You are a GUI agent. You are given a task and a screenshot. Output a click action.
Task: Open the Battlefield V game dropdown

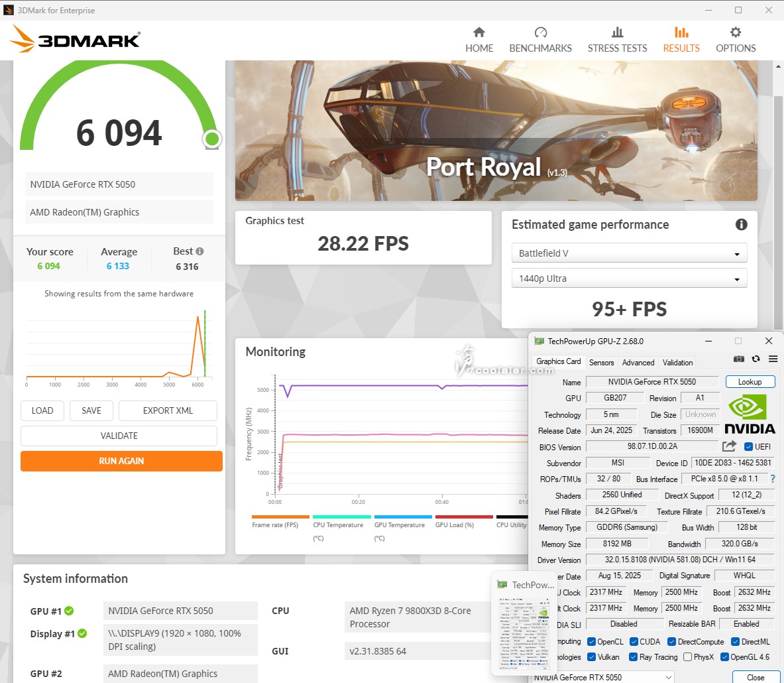(x=629, y=253)
